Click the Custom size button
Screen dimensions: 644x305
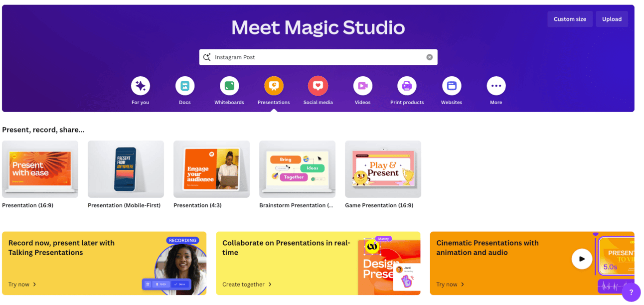[x=570, y=19]
